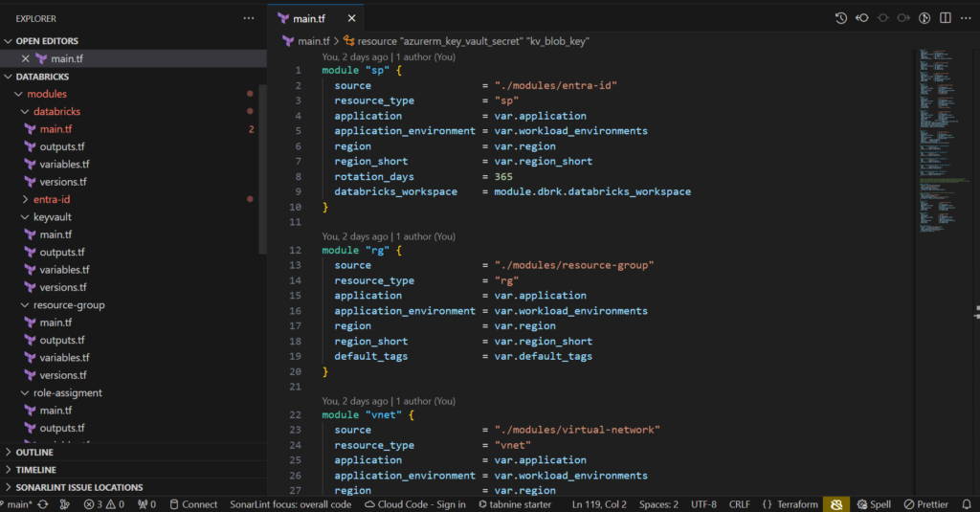The height and width of the screenshot is (512, 980).
Task: Click the Prettier status bar item
Action: click(x=925, y=504)
